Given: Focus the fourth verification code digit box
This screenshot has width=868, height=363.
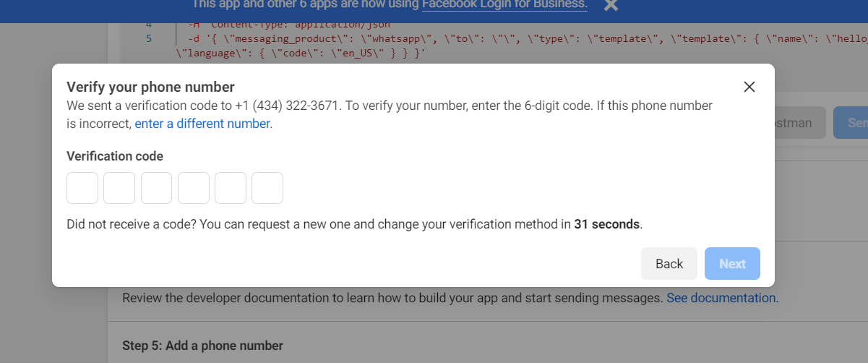Looking at the screenshot, I should click(x=194, y=188).
